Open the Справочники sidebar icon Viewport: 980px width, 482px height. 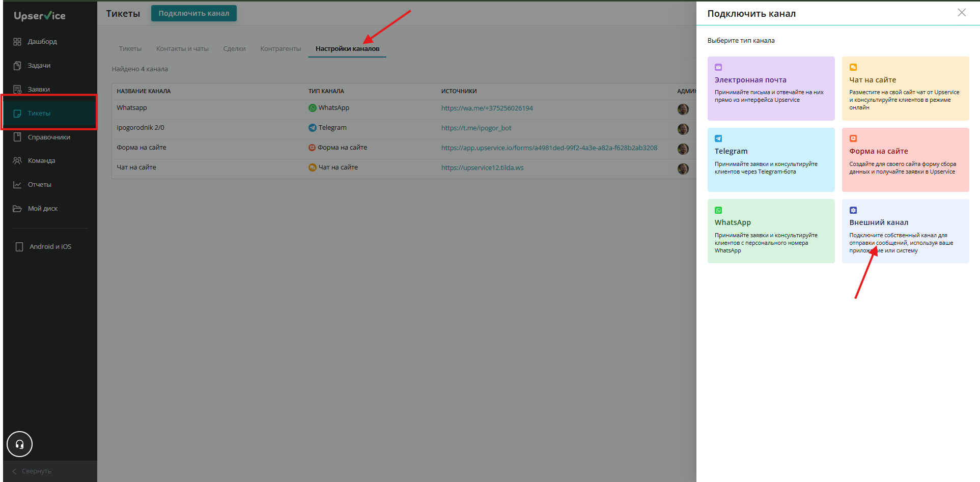(17, 137)
